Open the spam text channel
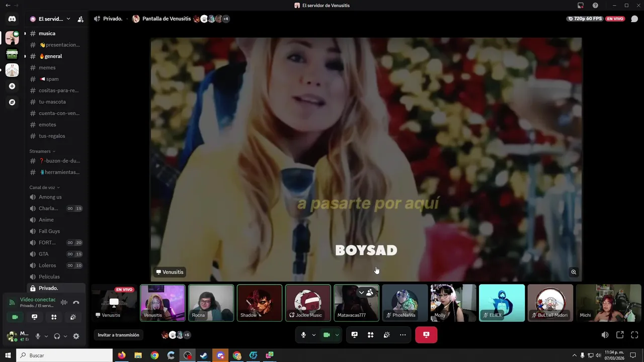This screenshot has width=644, height=362. 56,79
